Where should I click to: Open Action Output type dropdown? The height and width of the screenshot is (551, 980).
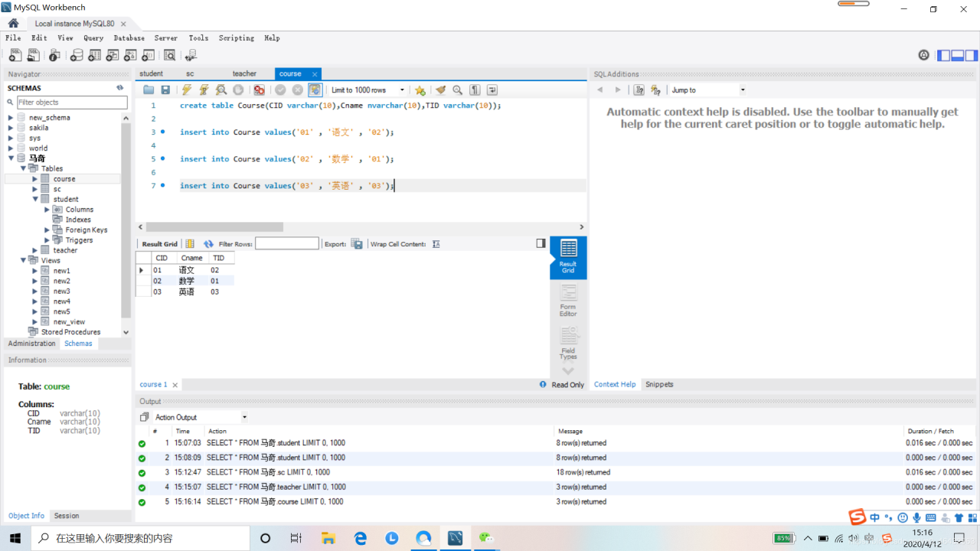click(201, 417)
